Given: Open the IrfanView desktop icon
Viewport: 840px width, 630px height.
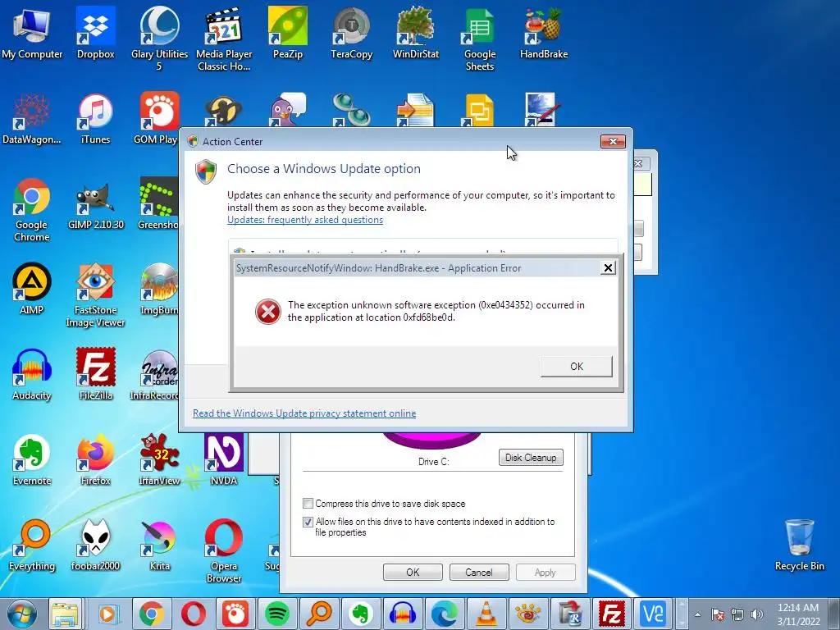Looking at the screenshot, I should pos(159,460).
